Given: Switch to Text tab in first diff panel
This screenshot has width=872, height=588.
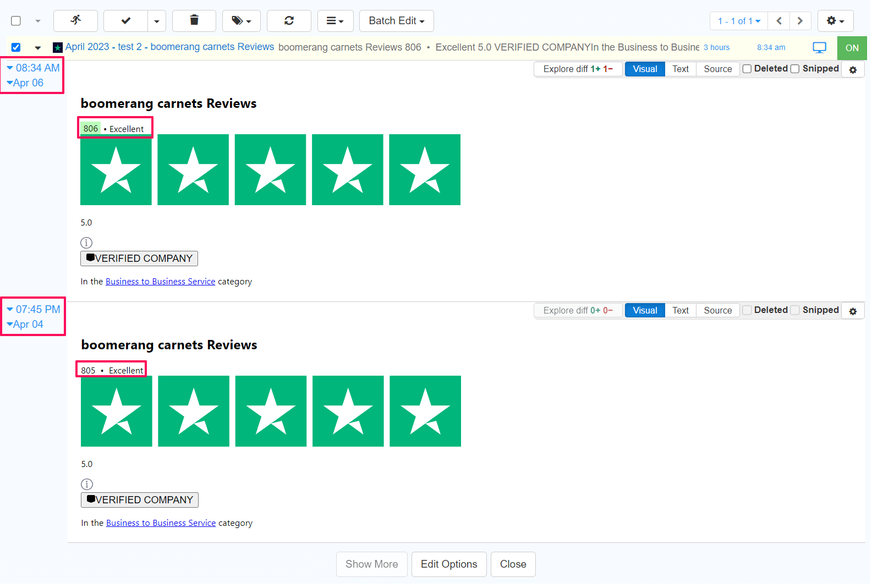Looking at the screenshot, I should click(680, 69).
